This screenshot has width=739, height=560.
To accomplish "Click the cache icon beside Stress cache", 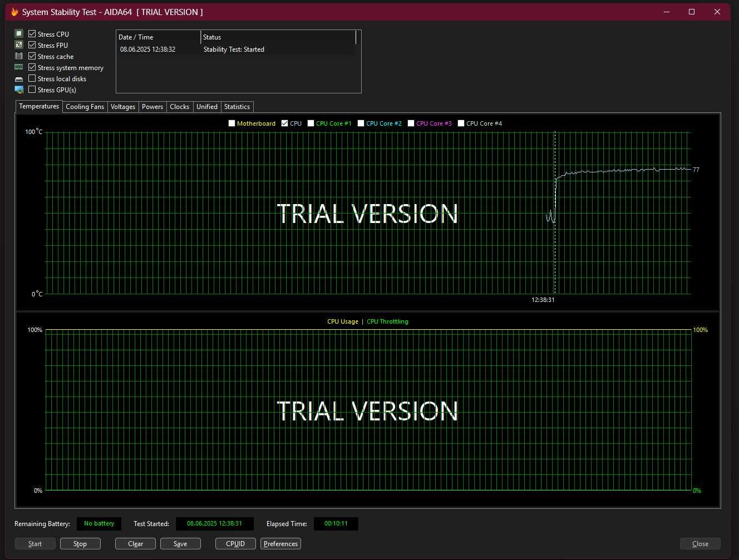I will coord(19,56).
